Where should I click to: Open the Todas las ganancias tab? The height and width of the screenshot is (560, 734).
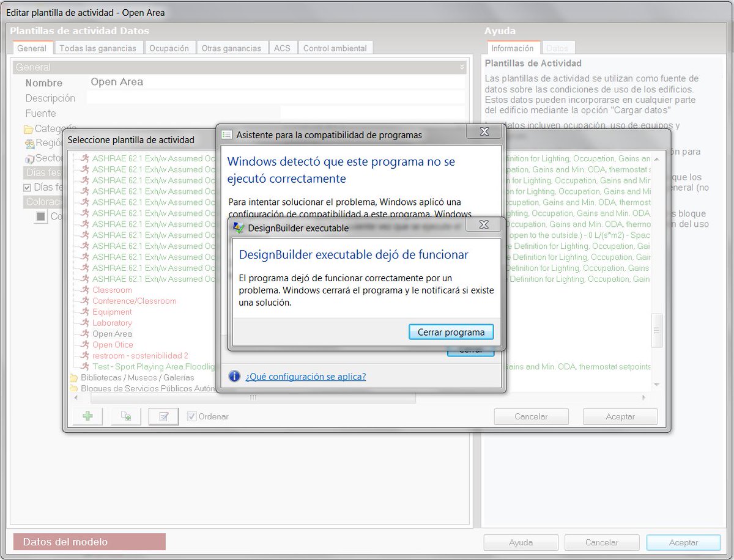(98, 48)
